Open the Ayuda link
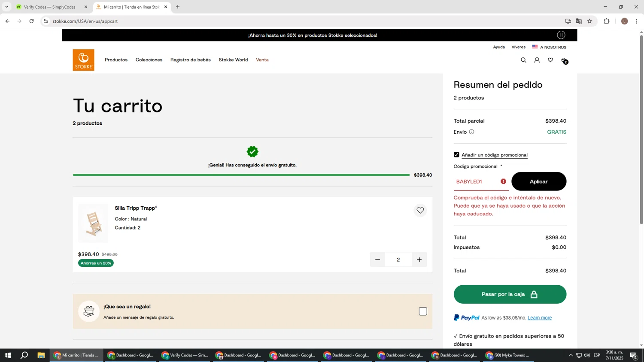Viewport: 644px width, 362px height. click(x=499, y=47)
